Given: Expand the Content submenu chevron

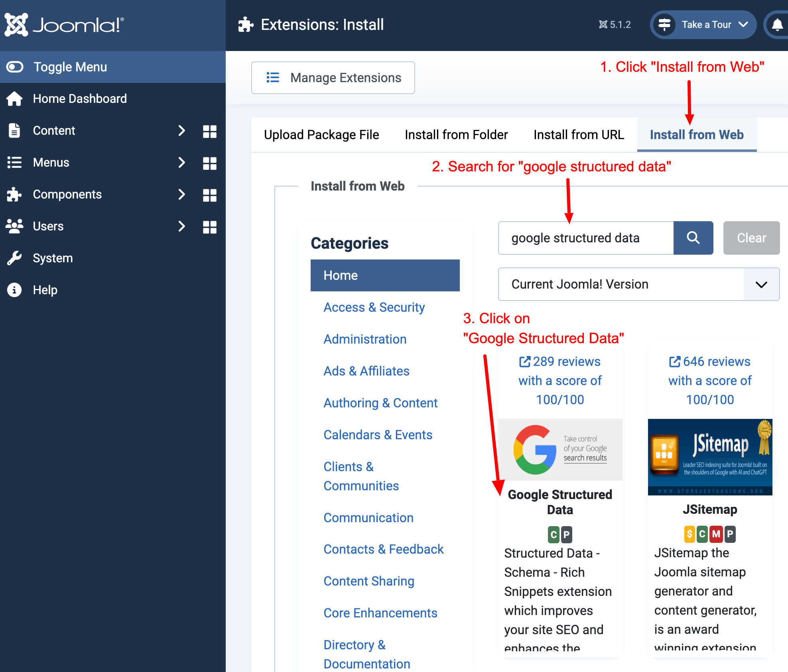Looking at the screenshot, I should pyautogui.click(x=181, y=130).
